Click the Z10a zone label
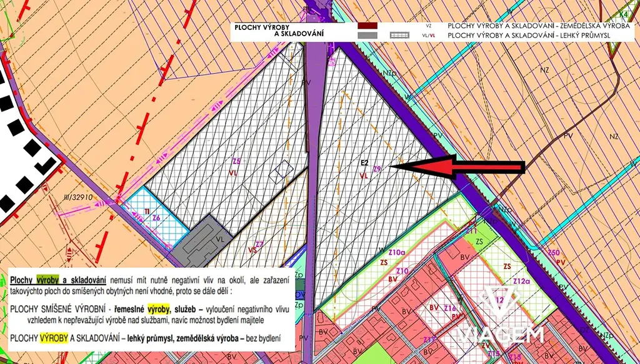 [397, 253]
